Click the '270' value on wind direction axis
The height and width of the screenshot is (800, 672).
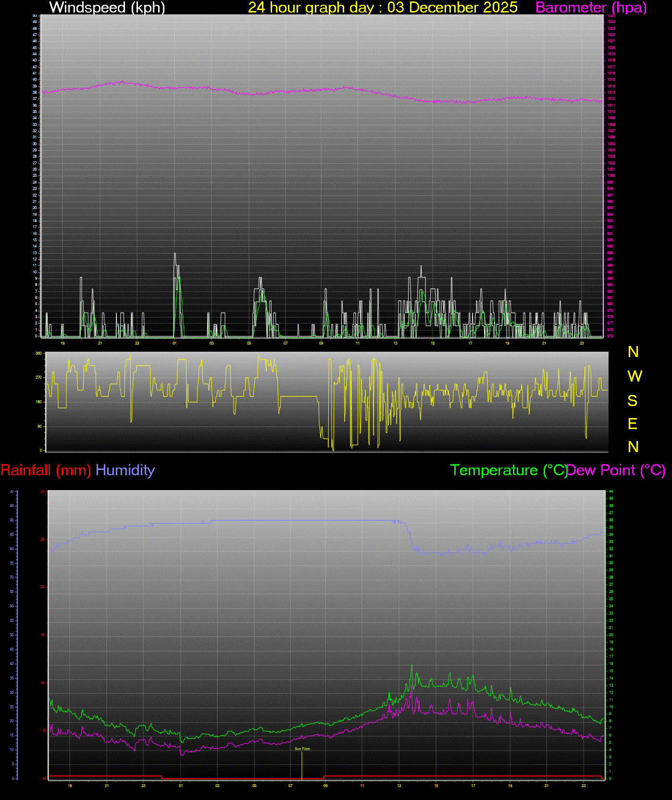click(39, 378)
